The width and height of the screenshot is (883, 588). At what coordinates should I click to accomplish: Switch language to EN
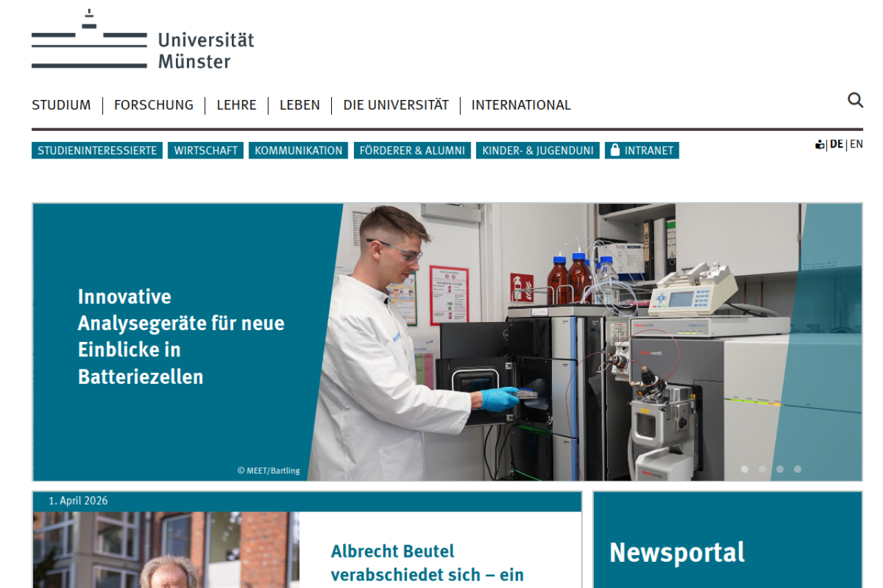pyautogui.click(x=856, y=144)
